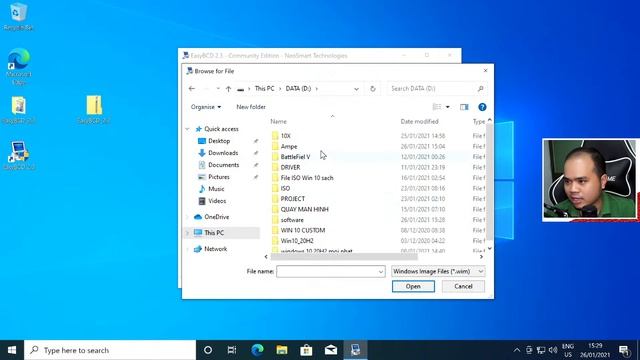The height and width of the screenshot is (360, 640).
Task: Click the New folder button
Action: click(251, 107)
